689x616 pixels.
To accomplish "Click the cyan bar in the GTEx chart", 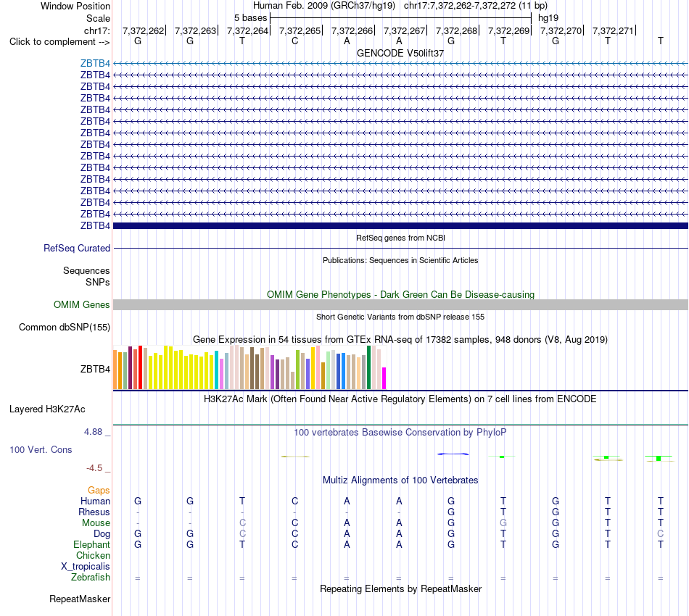I will 217,370.
